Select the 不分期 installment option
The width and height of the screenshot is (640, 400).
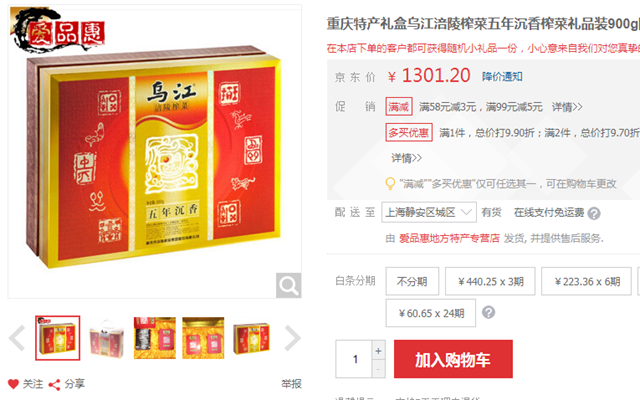pos(412,281)
